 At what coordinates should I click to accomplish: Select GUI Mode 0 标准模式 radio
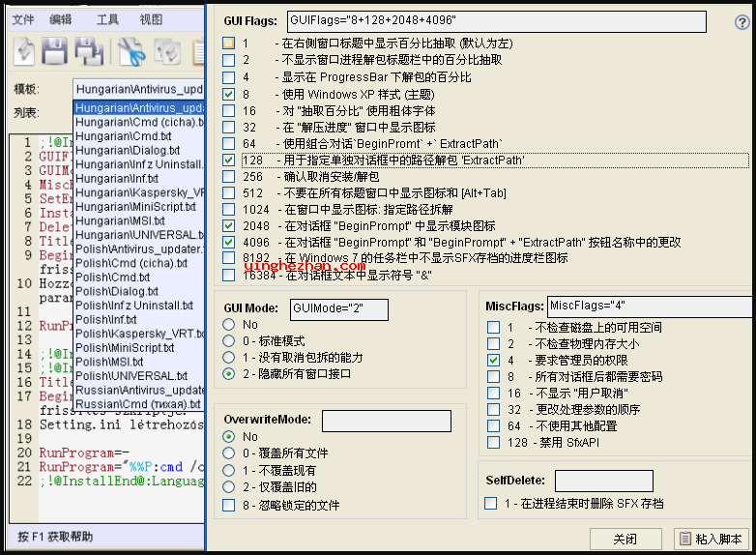point(228,341)
